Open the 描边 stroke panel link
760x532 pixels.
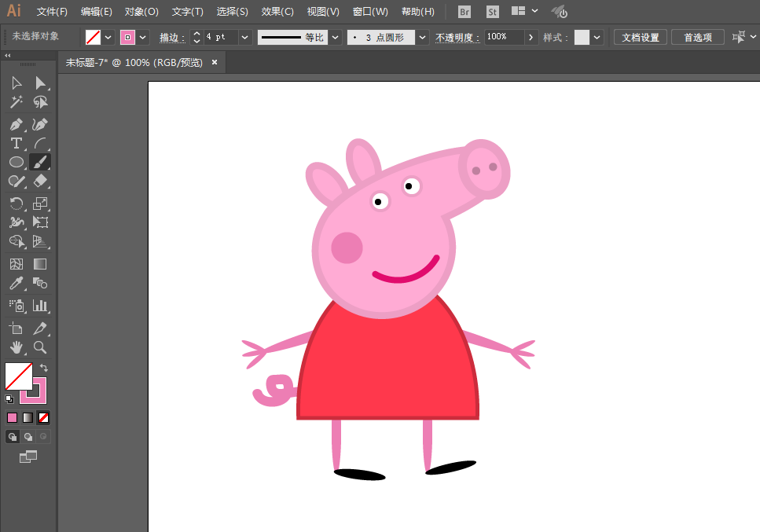click(x=172, y=38)
